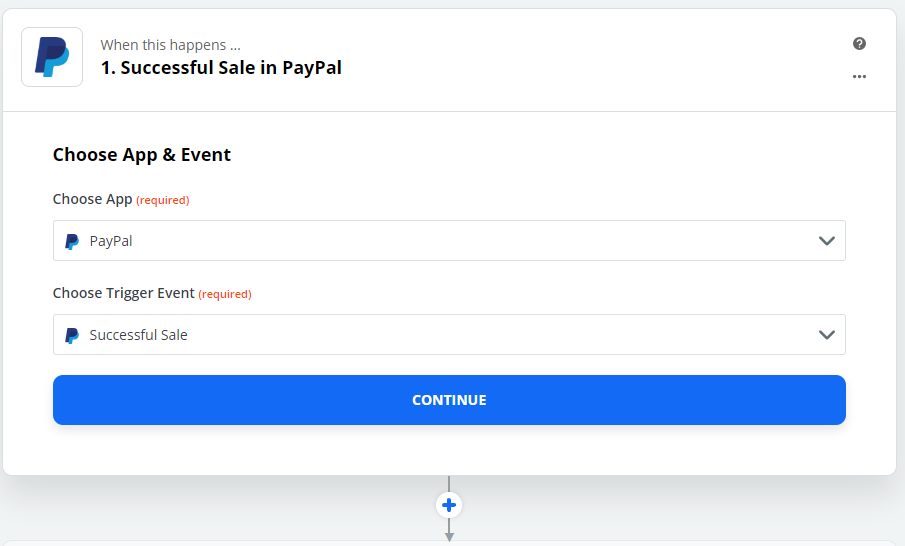Click the PayPal icon in Trigger Event field

point(72,335)
